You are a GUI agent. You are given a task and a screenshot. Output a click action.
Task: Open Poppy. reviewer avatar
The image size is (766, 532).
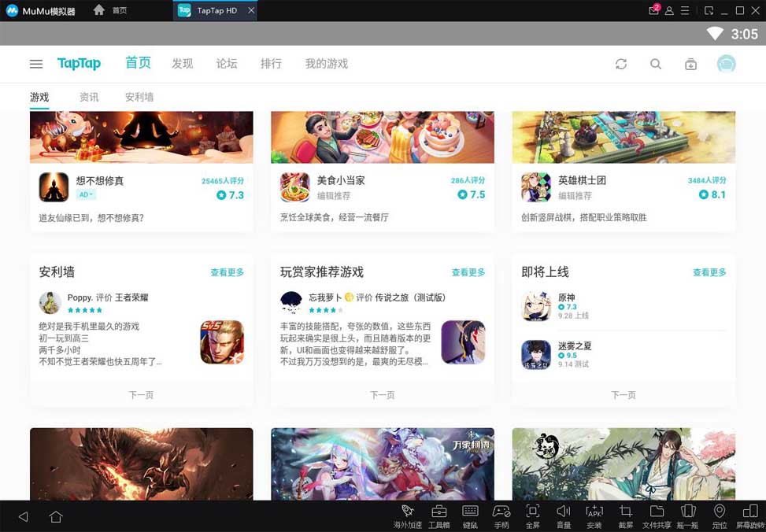50,303
